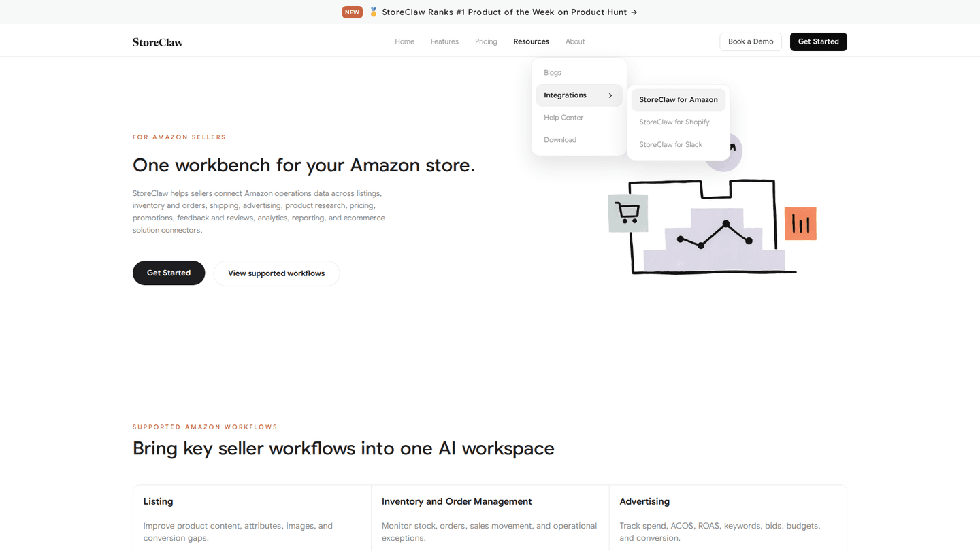
Task: Choose StoreClaw for Shopify
Action: tap(679, 122)
